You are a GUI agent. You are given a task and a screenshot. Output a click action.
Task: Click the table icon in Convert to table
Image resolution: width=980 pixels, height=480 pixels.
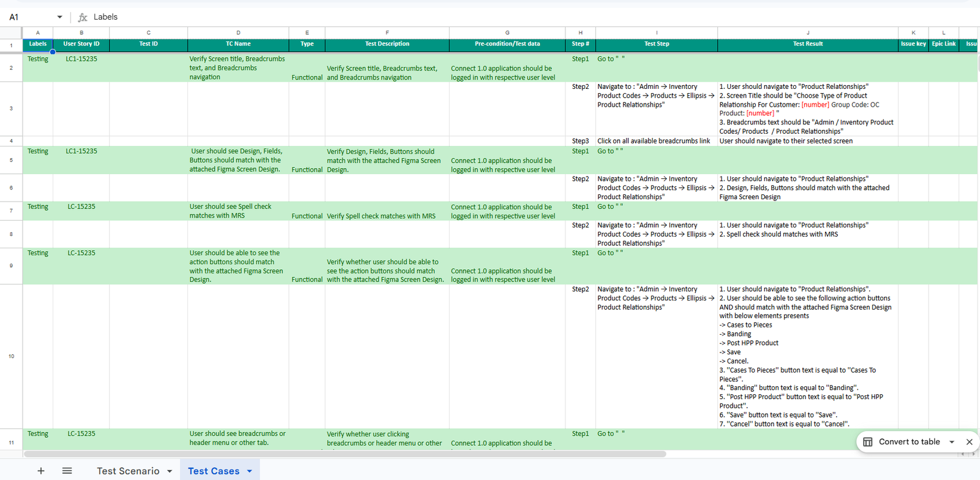tap(868, 442)
